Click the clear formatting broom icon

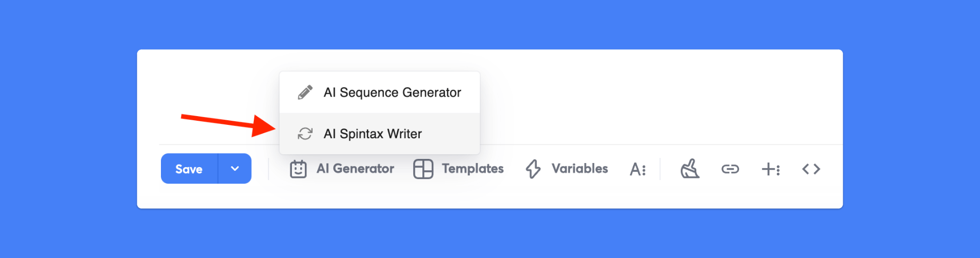690,169
